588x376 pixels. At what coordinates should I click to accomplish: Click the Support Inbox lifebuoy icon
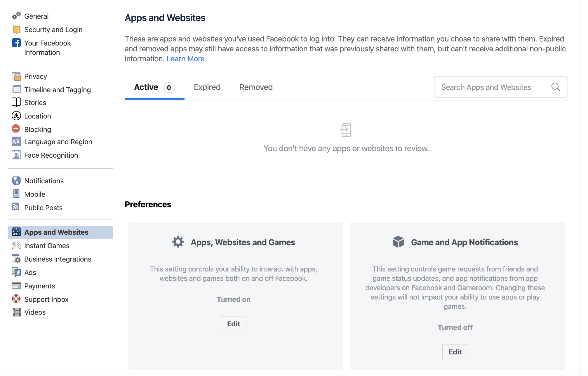[x=16, y=299]
